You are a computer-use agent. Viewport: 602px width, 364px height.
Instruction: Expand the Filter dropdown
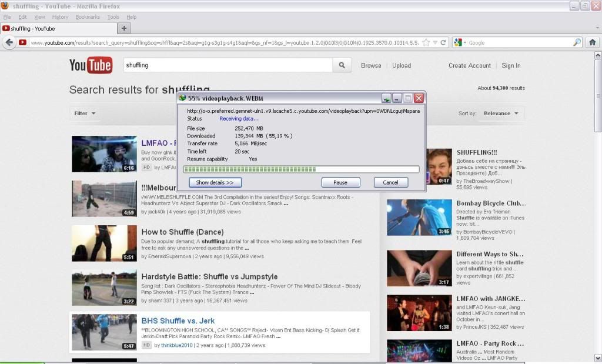[x=85, y=113]
